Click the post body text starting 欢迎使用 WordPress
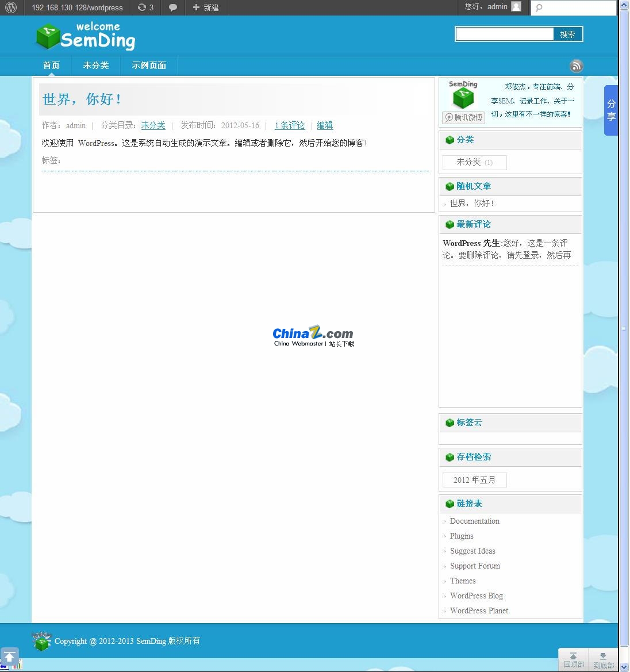This screenshot has height=672, width=630. click(x=204, y=143)
